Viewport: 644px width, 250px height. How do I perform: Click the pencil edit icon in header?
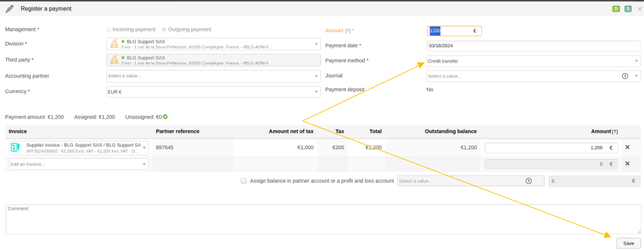click(x=10, y=9)
